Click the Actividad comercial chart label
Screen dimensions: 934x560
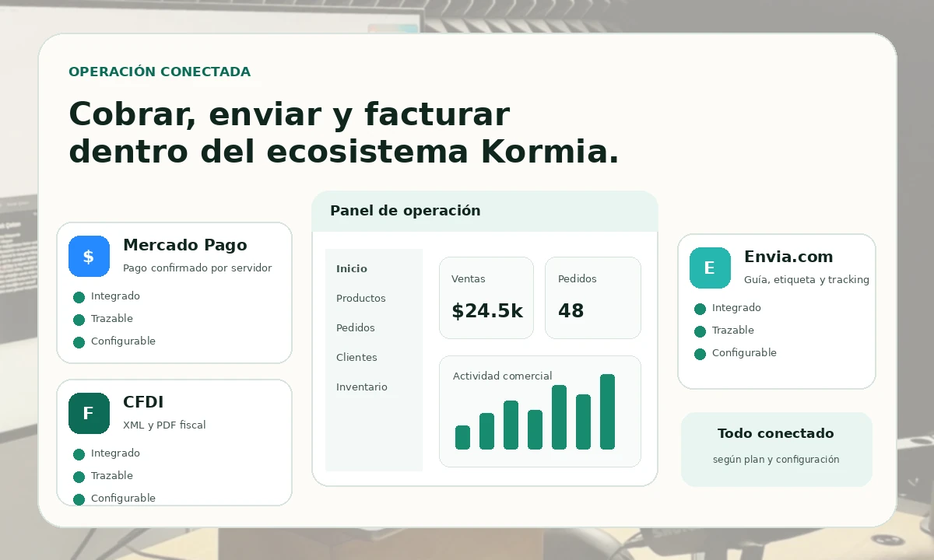pos(503,376)
